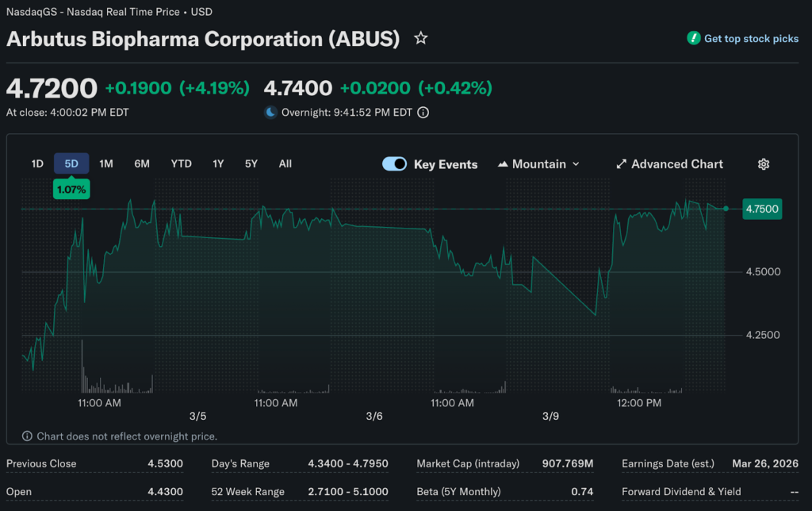Image resolution: width=812 pixels, height=511 pixels.
Task: Open the Advanced Chart link
Action: pos(676,164)
